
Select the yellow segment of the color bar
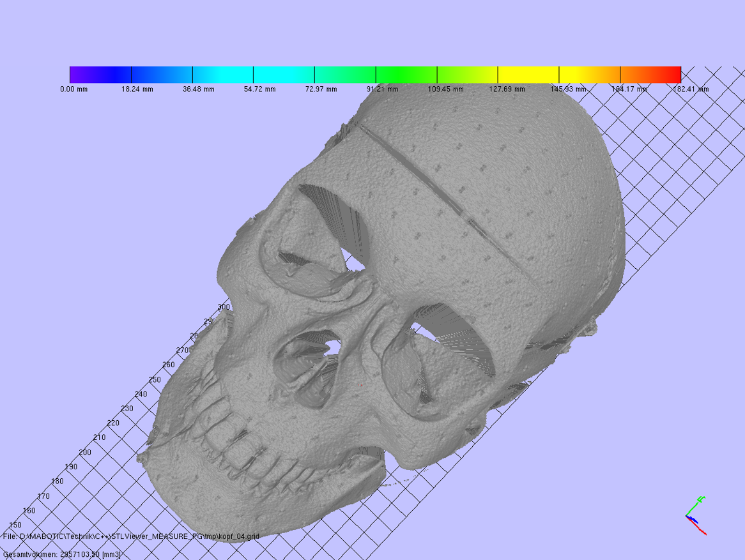[528, 74]
